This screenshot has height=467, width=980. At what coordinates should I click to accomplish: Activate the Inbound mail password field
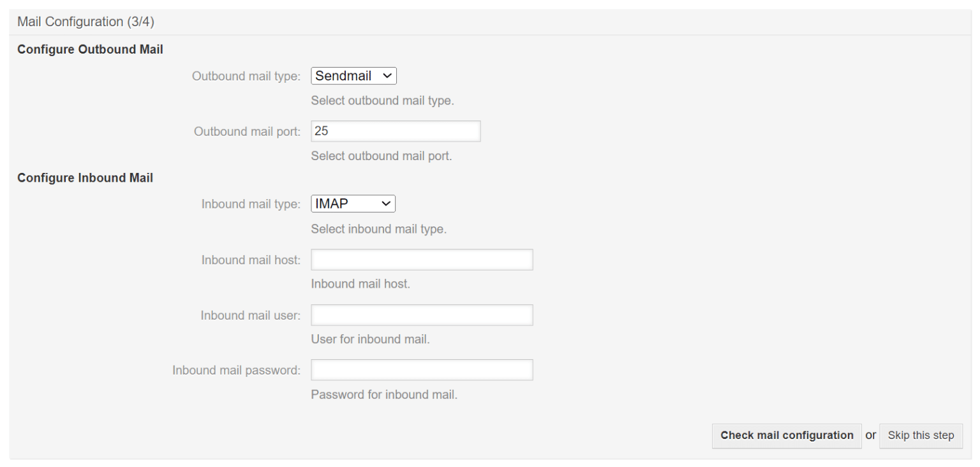(x=421, y=369)
